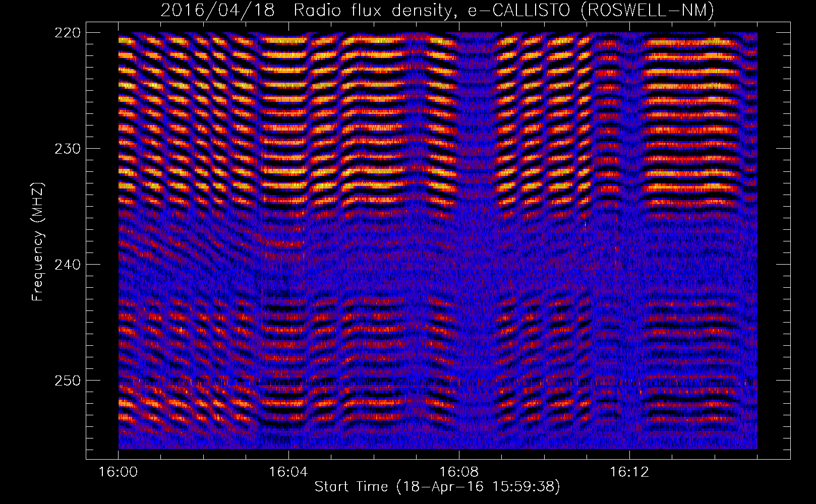Click the 16:12 time tick label

pyautogui.click(x=629, y=472)
